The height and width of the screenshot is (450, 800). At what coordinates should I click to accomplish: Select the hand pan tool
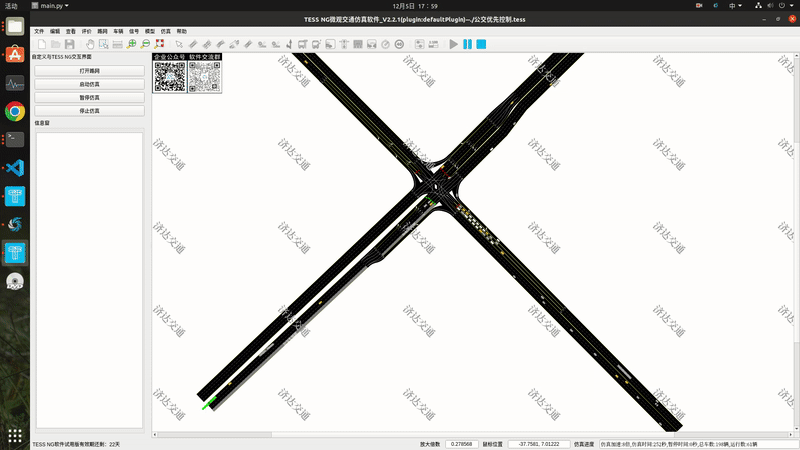click(x=90, y=44)
